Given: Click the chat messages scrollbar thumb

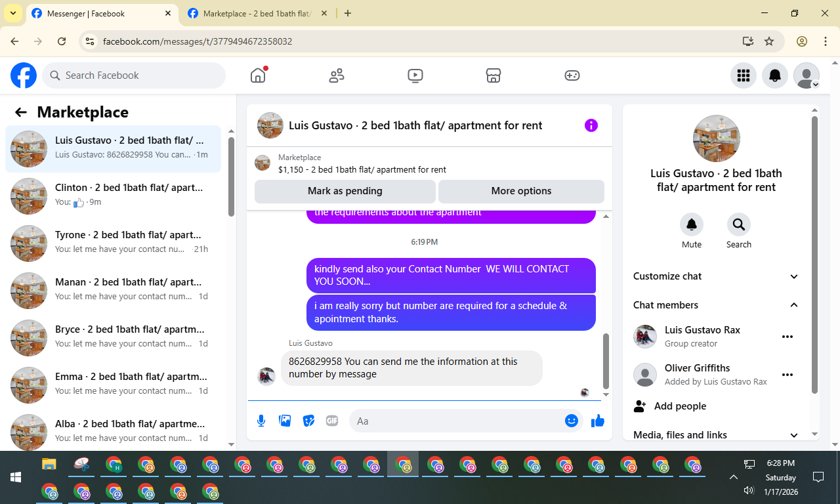Looking at the screenshot, I should click(606, 361).
